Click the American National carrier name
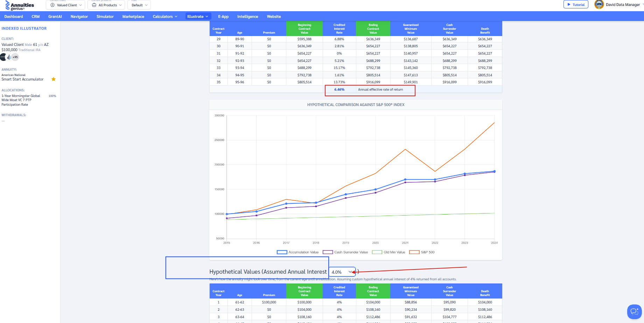Image resolution: width=644 pixels, height=323 pixels. (13, 75)
